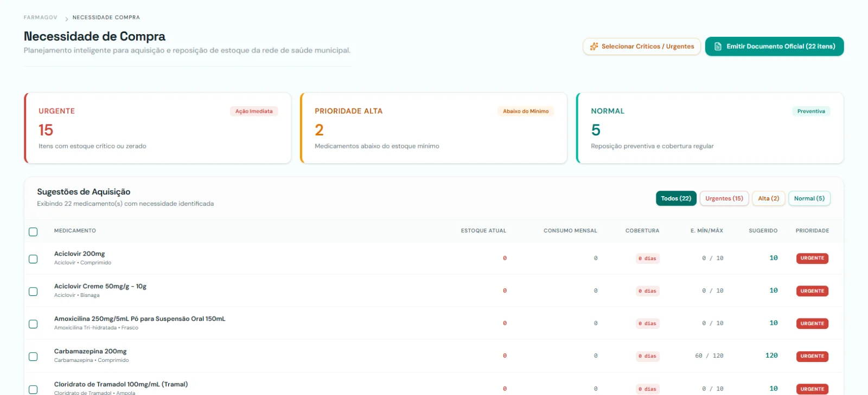Screen dimensions: 868x395
Task: Click URGENTE badge in Aciclovir 200mg row
Action: pyautogui.click(x=812, y=258)
